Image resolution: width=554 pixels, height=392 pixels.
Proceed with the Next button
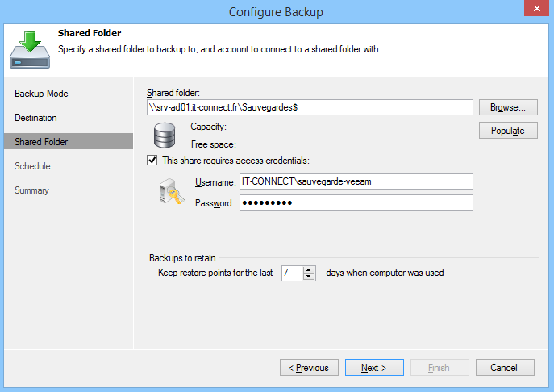click(374, 368)
